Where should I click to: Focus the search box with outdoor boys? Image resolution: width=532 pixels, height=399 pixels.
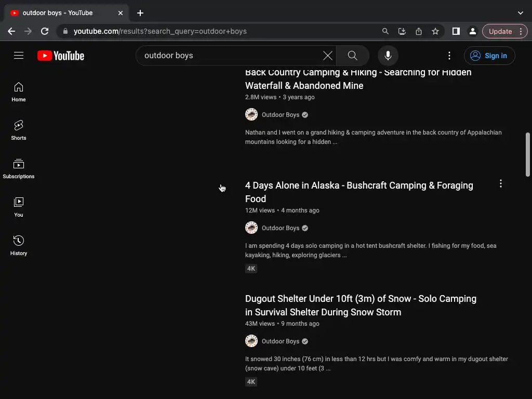coord(229,56)
